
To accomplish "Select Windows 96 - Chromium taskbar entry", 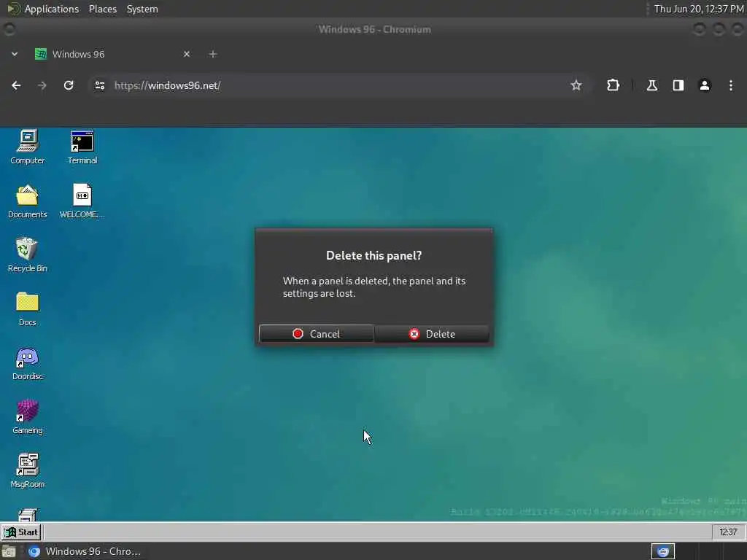I will pyautogui.click(x=85, y=551).
